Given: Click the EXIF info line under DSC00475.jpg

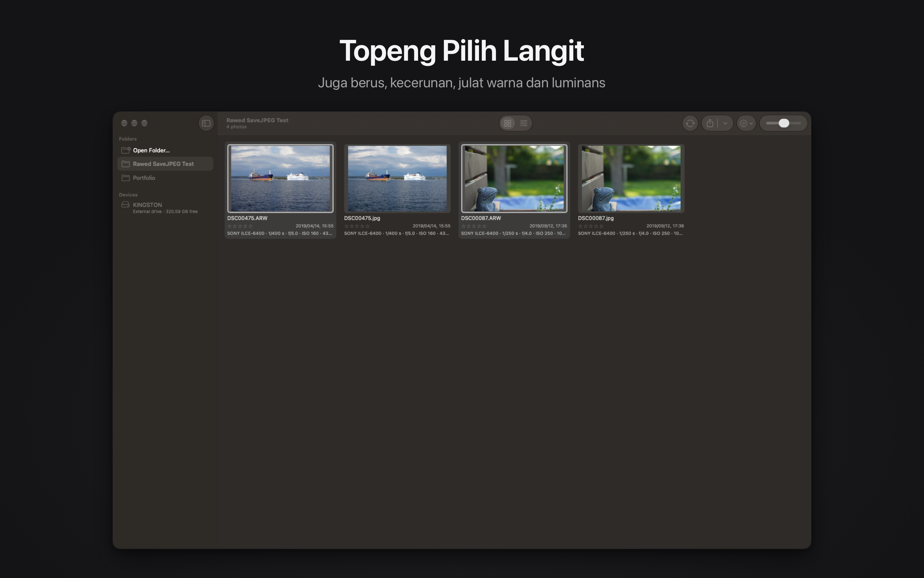Looking at the screenshot, I should click(x=396, y=233).
